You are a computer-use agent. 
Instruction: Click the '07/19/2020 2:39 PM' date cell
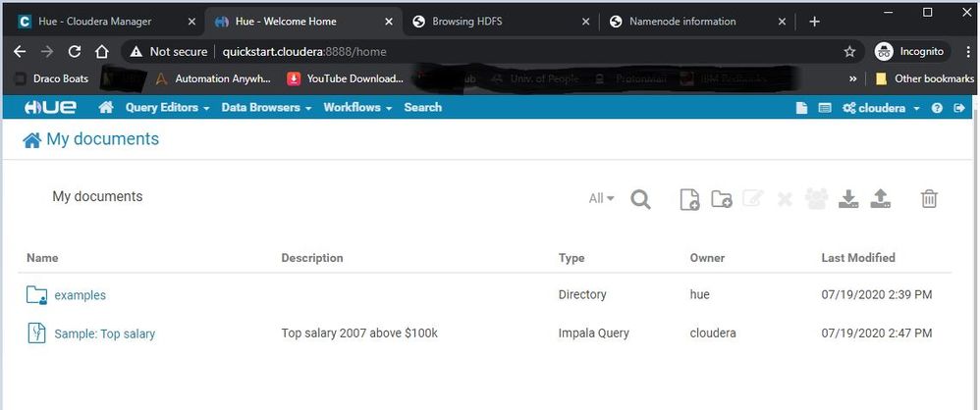[876, 294]
